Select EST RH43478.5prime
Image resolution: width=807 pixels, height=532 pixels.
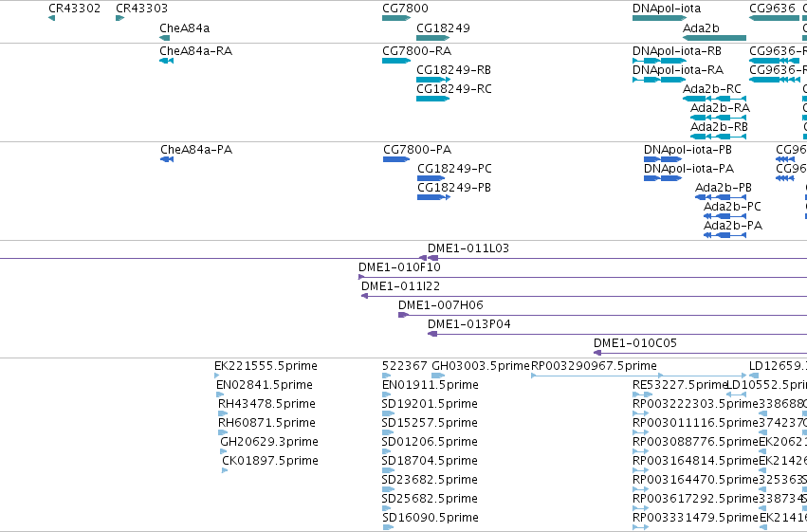click(x=223, y=413)
